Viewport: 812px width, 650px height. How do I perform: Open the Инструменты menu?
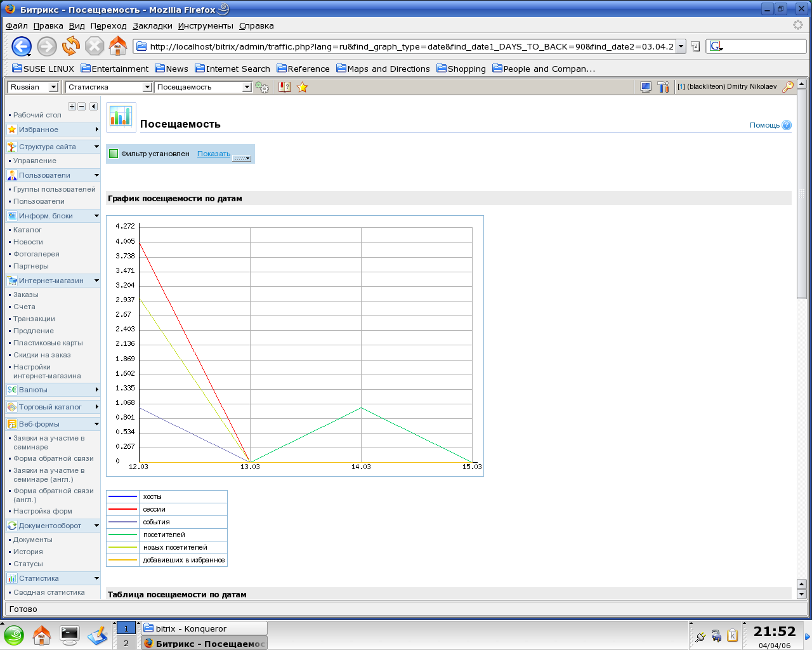(206, 26)
